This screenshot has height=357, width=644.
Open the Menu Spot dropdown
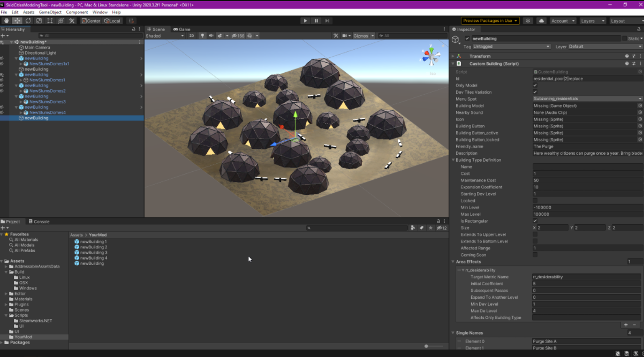click(x=587, y=99)
